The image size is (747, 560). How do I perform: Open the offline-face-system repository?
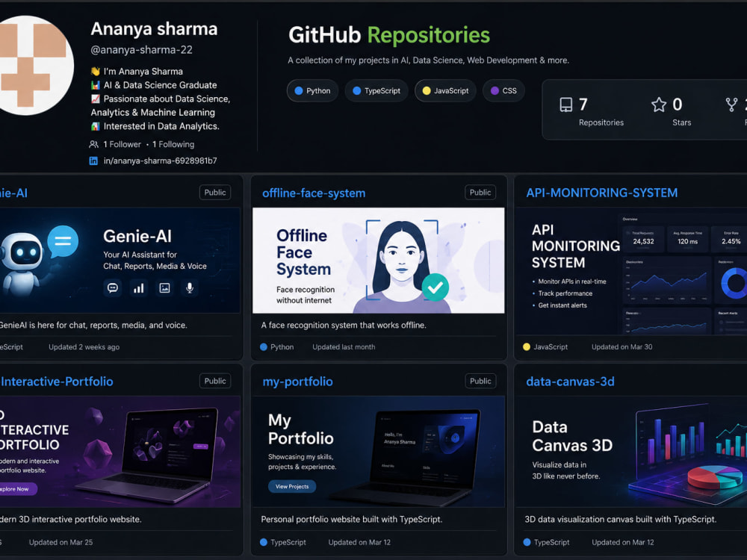(x=314, y=193)
